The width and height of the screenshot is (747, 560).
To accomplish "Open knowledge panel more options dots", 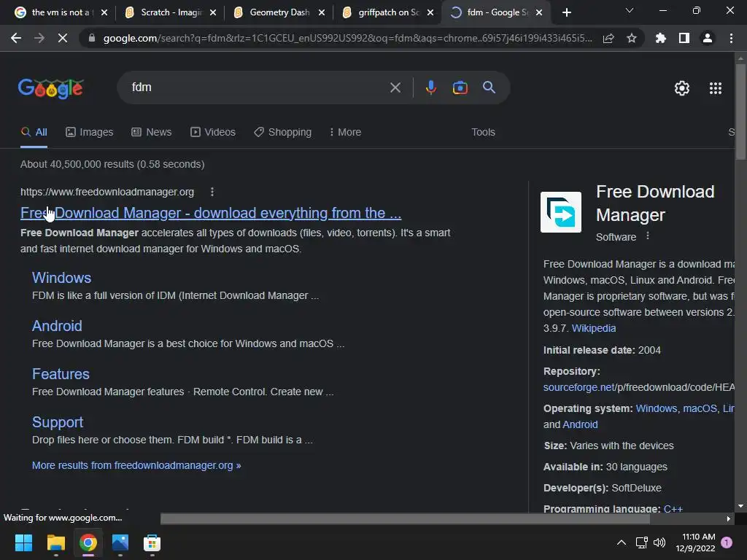I will coord(648,236).
